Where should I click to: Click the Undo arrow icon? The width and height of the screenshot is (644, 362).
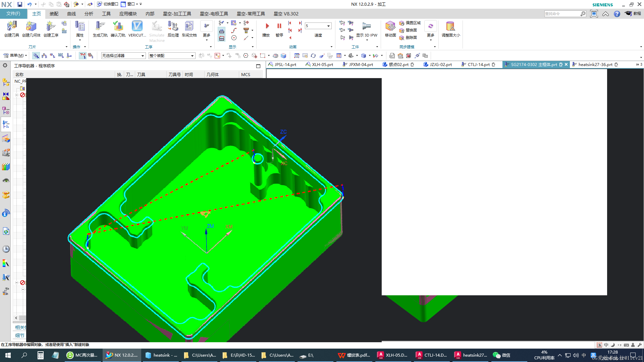30,4
